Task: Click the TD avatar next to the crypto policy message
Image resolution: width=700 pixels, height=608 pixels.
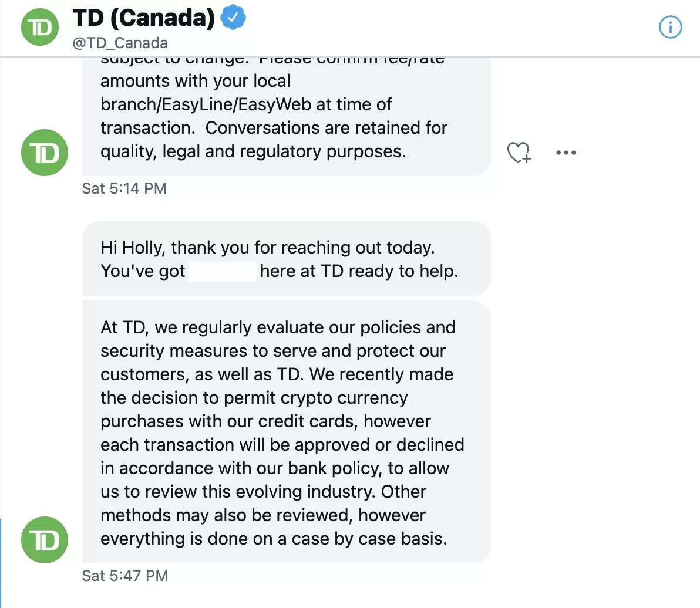Action: pyautogui.click(x=45, y=540)
